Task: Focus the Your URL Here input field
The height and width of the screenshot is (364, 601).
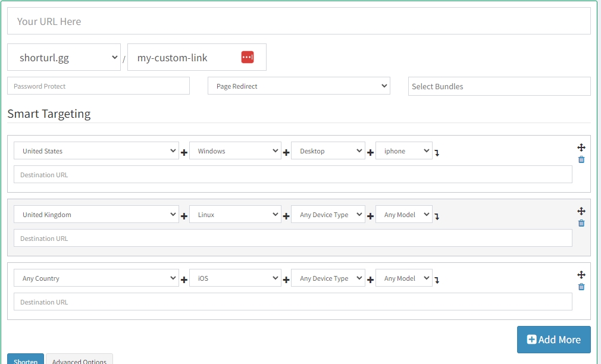Action: point(299,21)
